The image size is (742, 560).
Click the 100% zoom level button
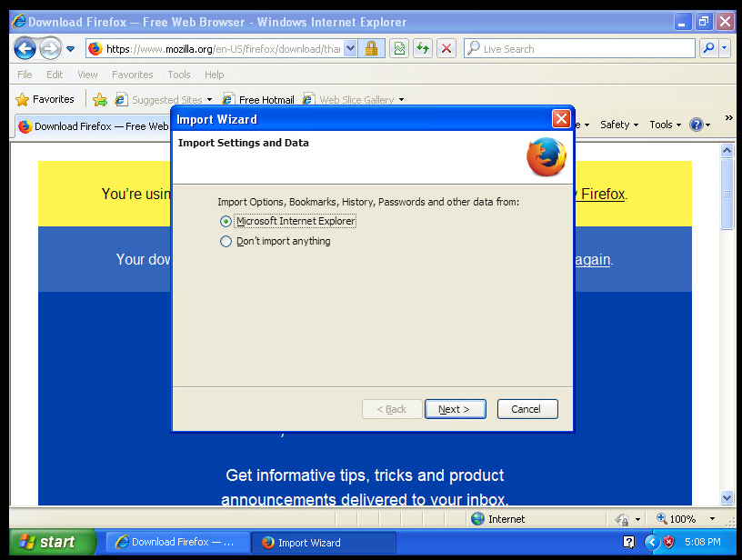677,519
